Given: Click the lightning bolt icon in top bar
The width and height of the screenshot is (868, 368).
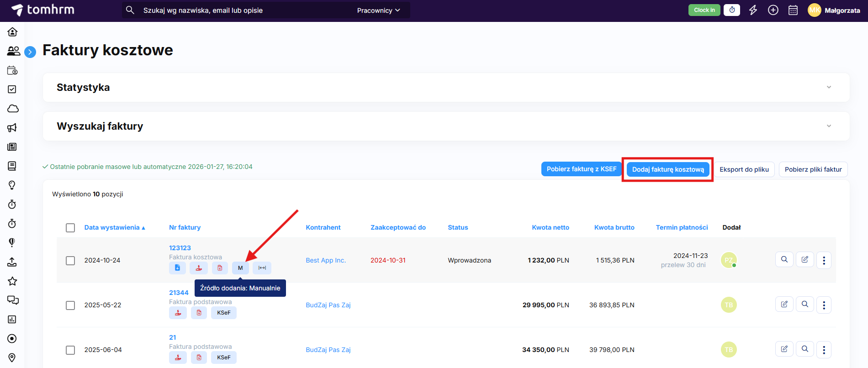Looking at the screenshot, I should pyautogui.click(x=753, y=10).
